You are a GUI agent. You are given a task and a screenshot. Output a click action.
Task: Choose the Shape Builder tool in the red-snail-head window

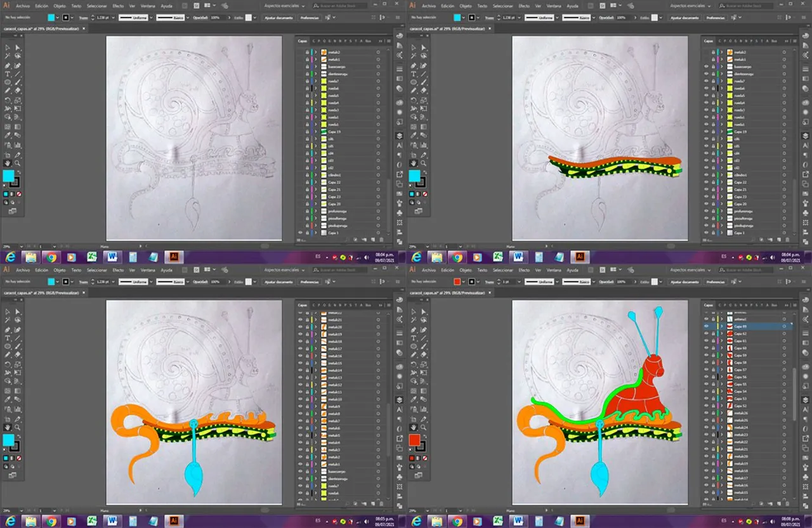[414, 381]
